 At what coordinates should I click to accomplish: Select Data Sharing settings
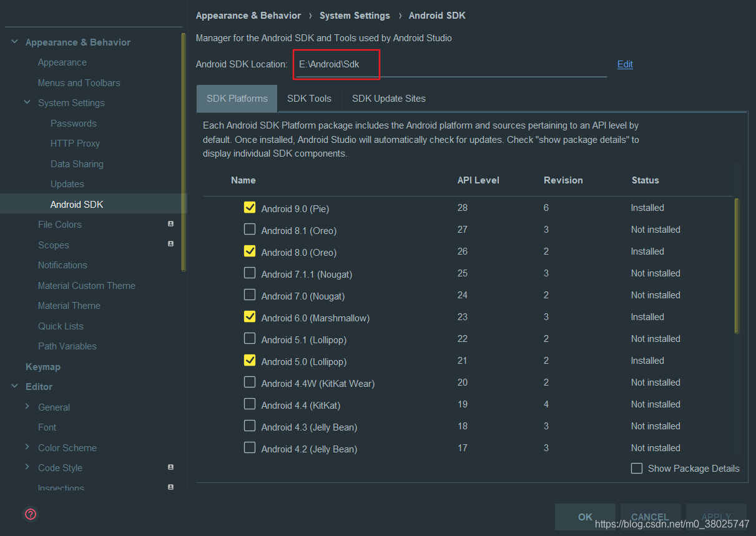coord(77,163)
